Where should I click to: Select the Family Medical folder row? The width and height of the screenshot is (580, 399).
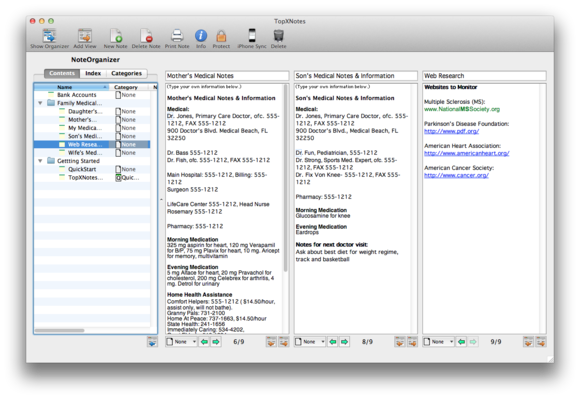point(79,103)
